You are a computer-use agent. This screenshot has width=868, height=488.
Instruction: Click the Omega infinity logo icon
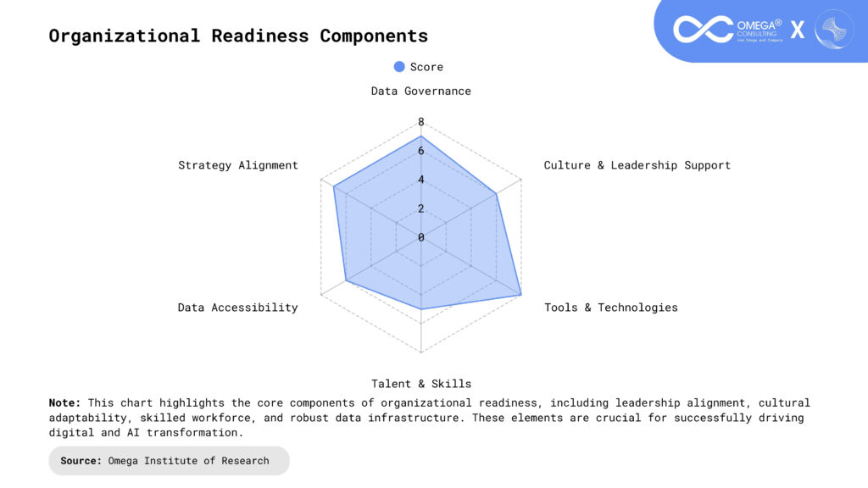tap(703, 30)
